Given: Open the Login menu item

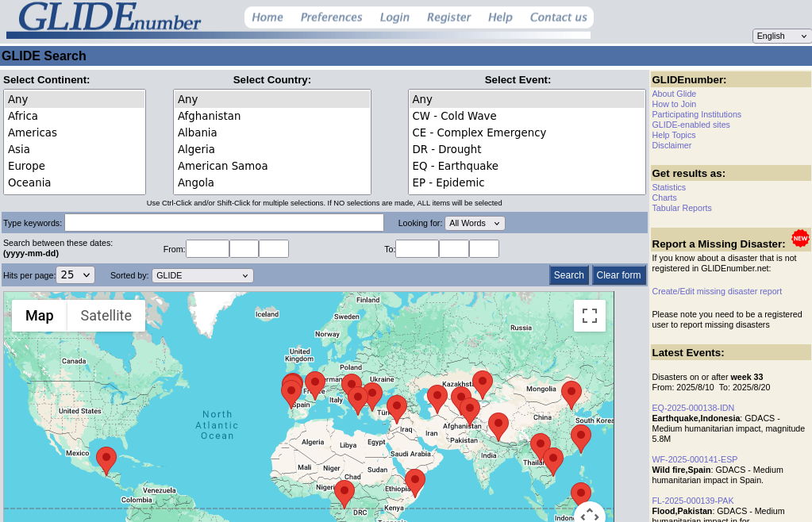Looking at the screenshot, I should (x=394, y=17).
